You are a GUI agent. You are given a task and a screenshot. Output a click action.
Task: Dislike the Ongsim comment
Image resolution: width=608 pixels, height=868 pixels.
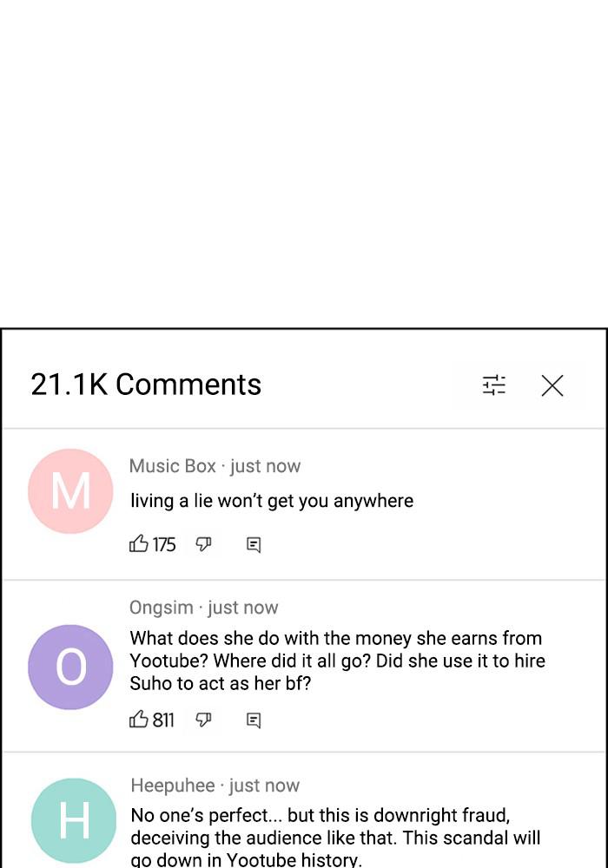[x=203, y=720]
